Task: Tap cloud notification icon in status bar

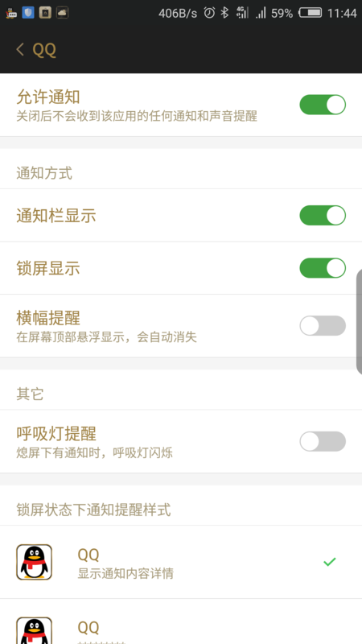Action: [x=63, y=13]
